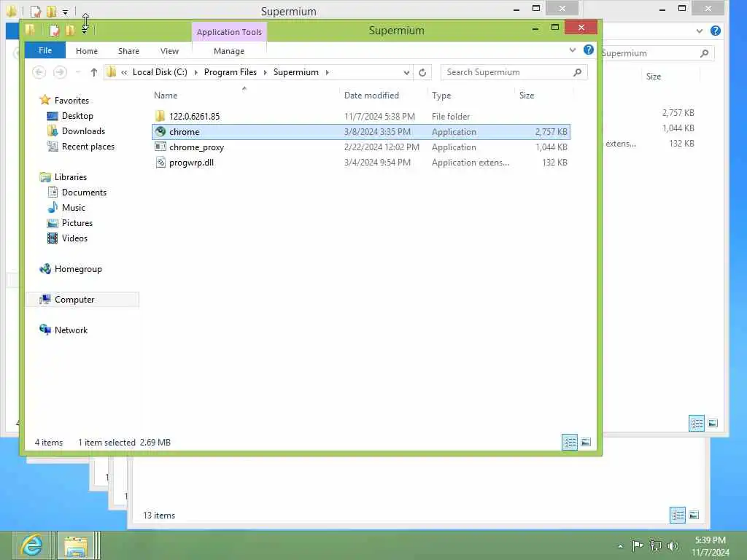
Task: Open Favorites star in navigation pane
Action: click(45, 100)
